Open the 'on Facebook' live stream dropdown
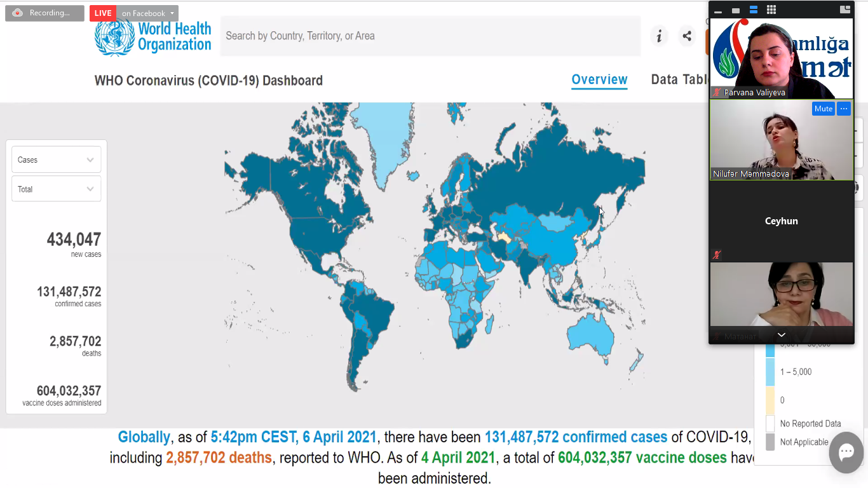Image resolution: width=868 pixels, height=488 pixels. [x=147, y=13]
